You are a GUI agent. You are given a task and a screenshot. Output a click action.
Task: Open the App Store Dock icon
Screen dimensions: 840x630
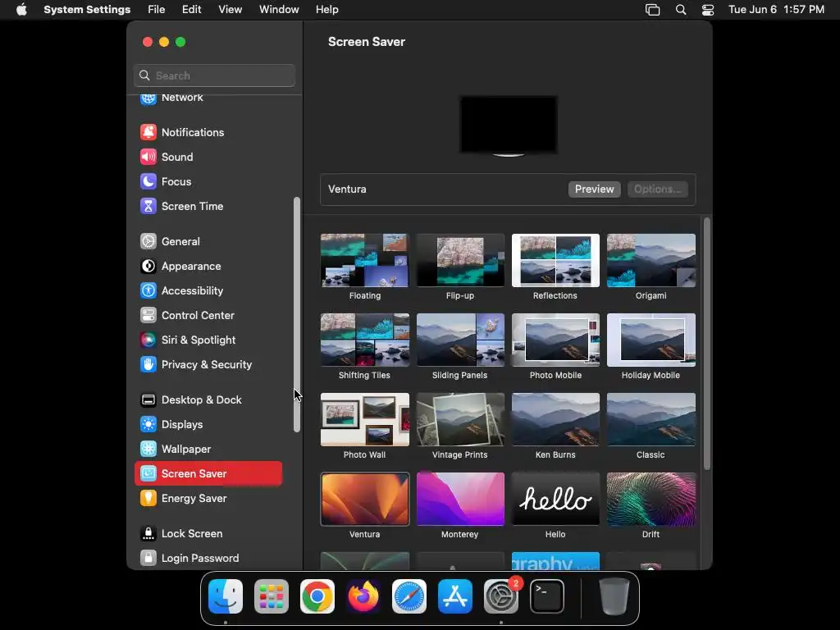(x=454, y=596)
